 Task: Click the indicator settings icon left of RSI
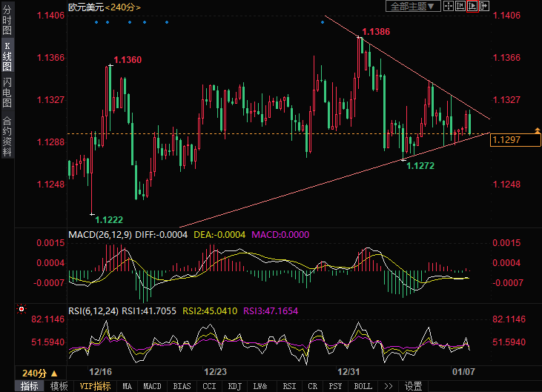(22, 309)
